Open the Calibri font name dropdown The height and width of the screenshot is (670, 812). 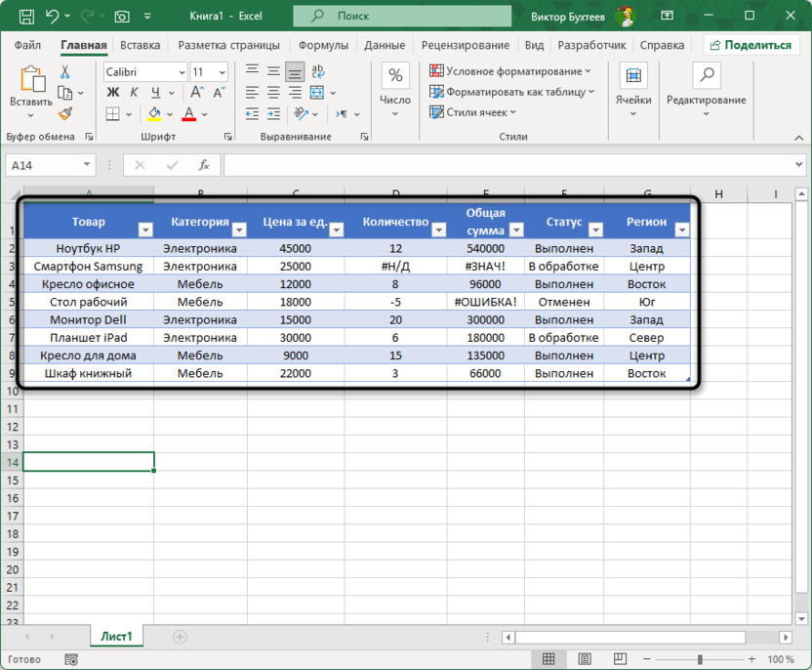click(182, 72)
